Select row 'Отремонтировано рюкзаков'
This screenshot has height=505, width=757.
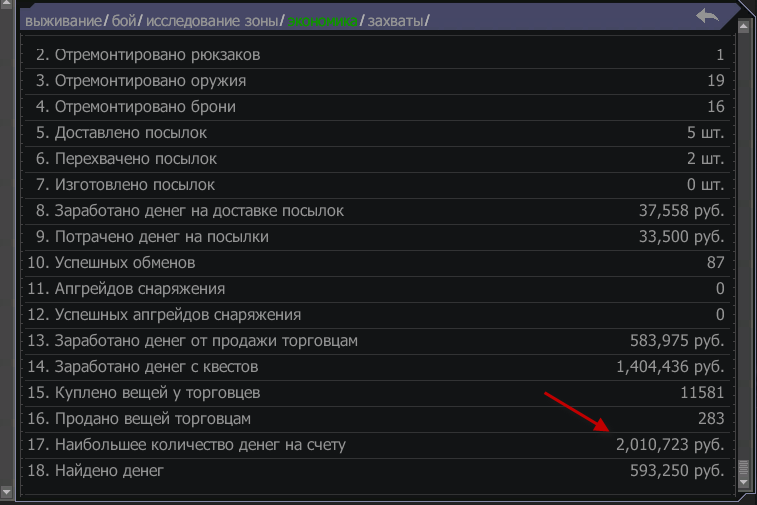[379, 55]
